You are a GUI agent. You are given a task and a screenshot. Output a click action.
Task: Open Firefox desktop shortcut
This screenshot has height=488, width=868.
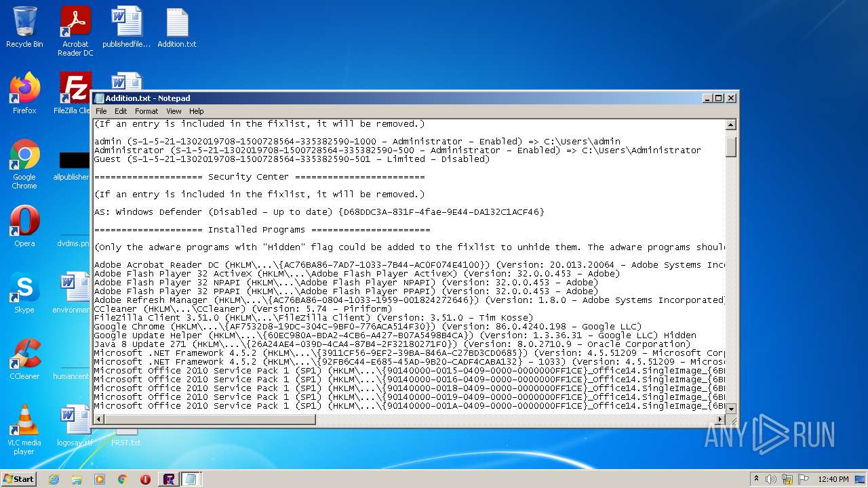click(x=24, y=94)
